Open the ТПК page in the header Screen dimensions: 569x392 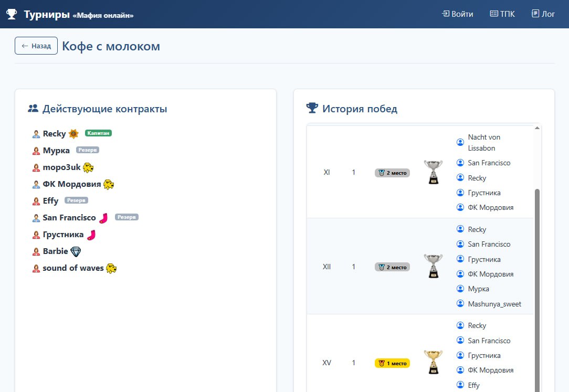click(x=502, y=14)
